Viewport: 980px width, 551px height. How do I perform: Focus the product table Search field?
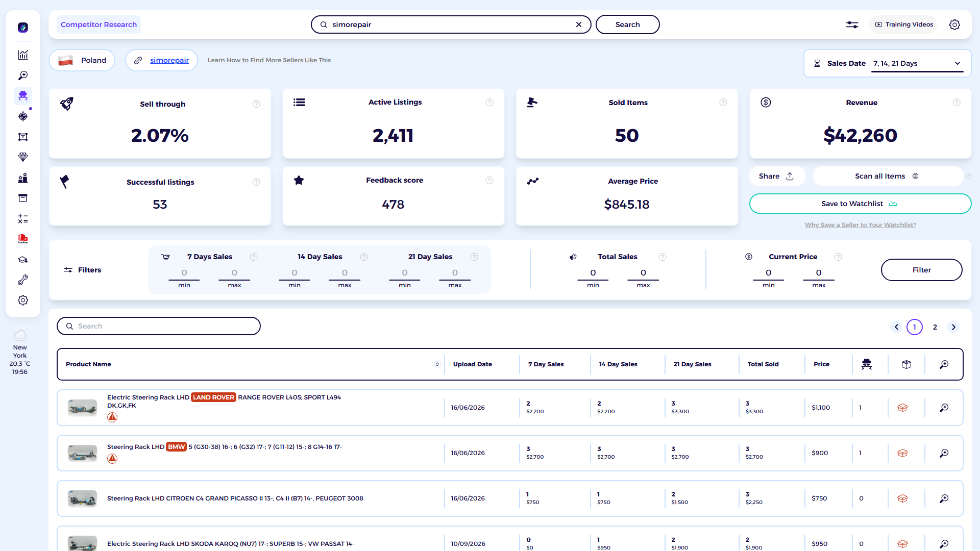159,326
